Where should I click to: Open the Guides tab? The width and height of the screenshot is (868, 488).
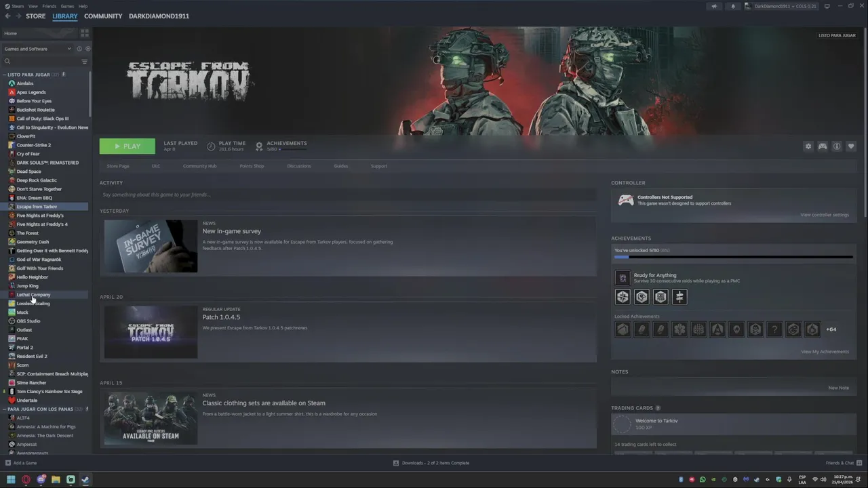(x=340, y=166)
